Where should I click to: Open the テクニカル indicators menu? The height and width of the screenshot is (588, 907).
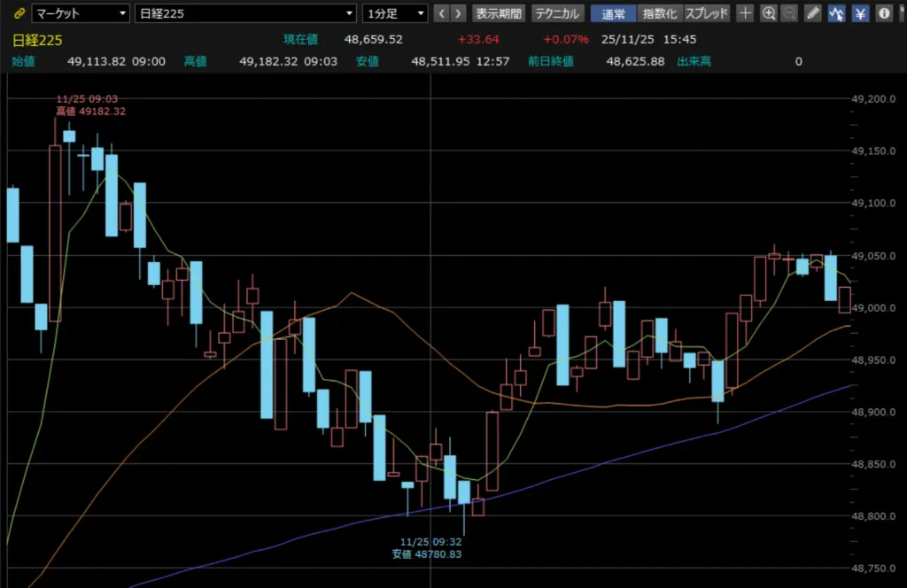[x=557, y=13]
